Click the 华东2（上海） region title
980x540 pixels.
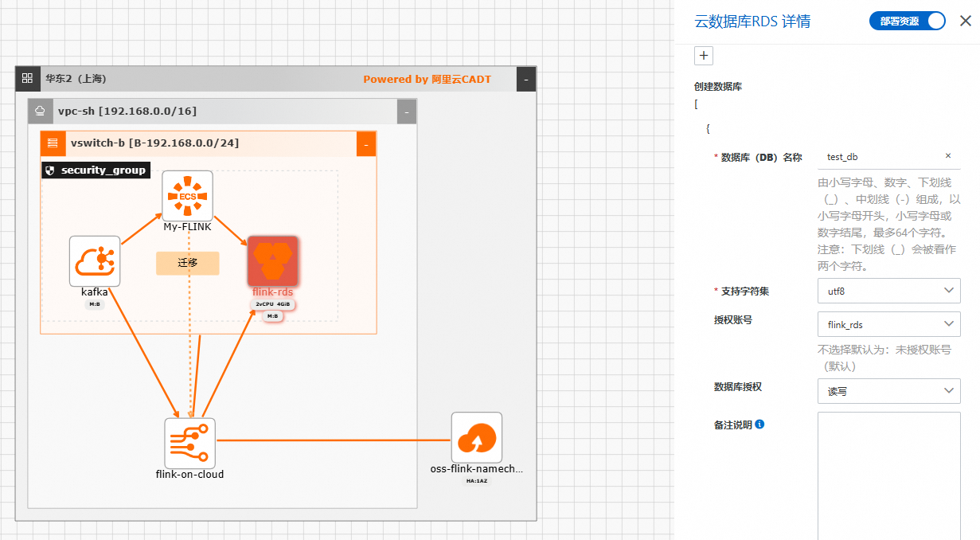pyautogui.click(x=76, y=79)
